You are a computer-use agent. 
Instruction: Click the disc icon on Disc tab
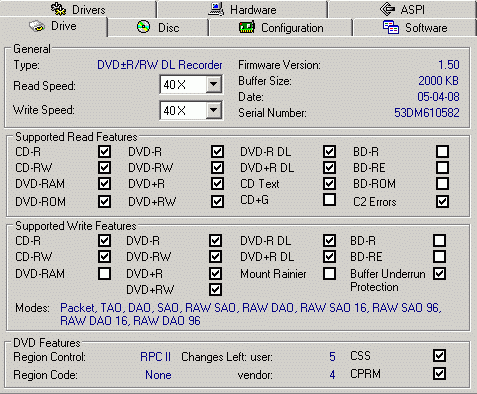click(x=143, y=27)
